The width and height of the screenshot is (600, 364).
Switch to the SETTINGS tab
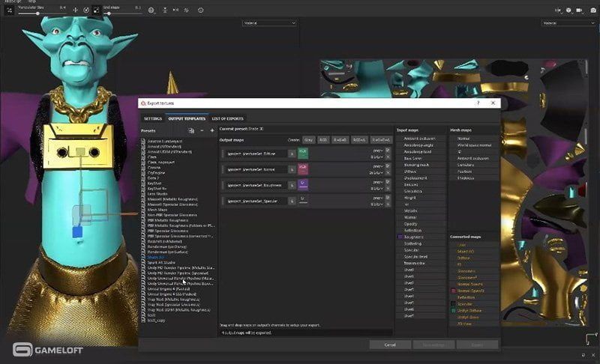click(153, 119)
